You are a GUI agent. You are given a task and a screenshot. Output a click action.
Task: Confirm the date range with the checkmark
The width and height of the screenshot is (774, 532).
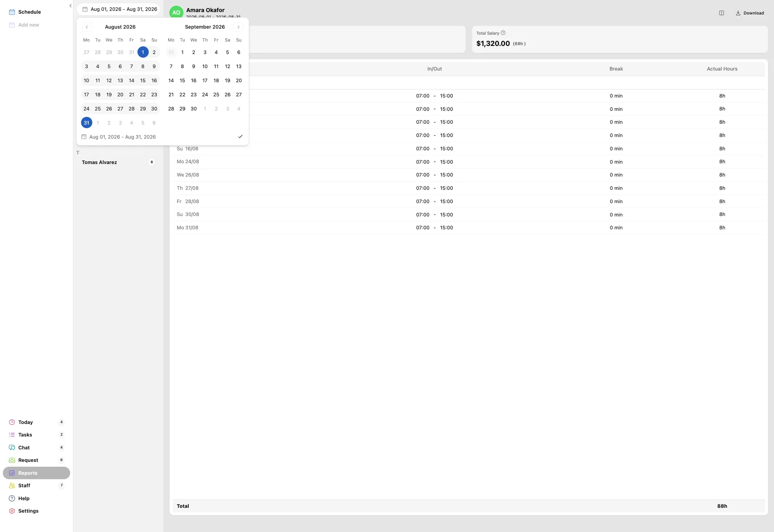tap(240, 137)
